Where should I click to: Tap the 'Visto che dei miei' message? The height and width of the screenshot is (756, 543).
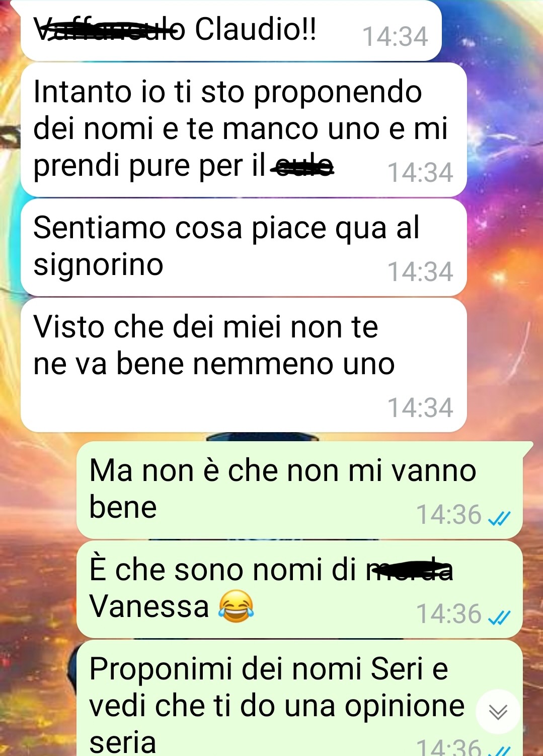[x=244, y=365]
